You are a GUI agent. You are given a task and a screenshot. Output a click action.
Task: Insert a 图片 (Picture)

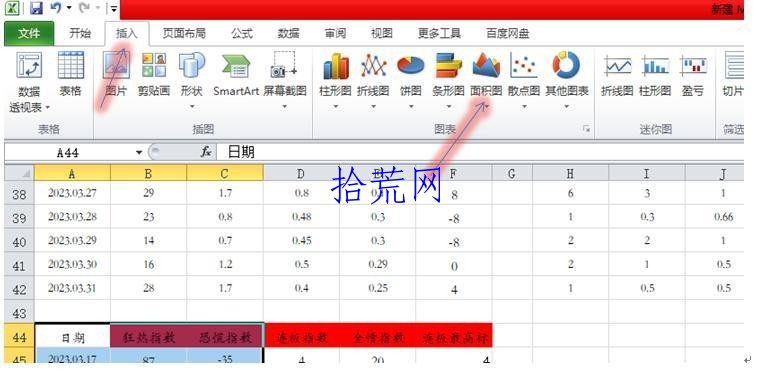[116, 74]
